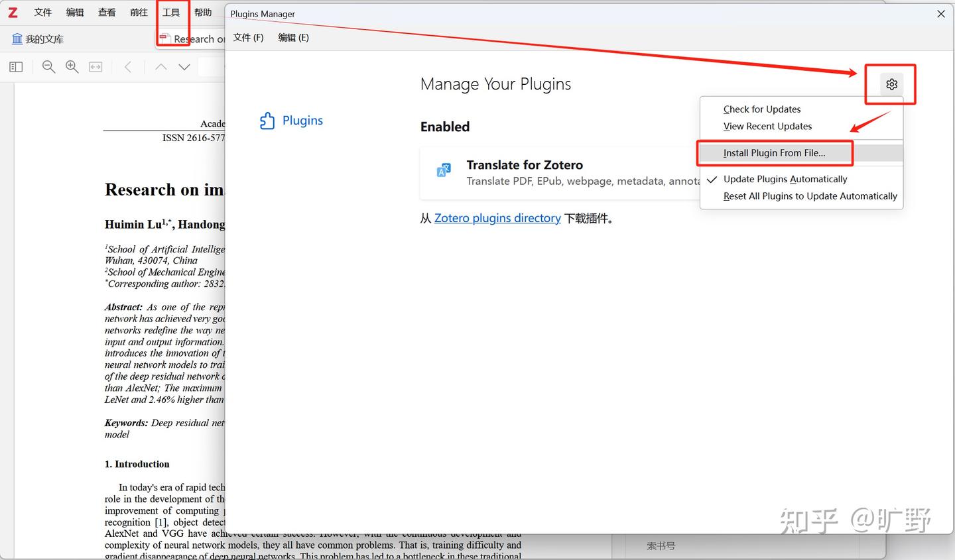The width and height of the screenshot is (955, 560).
Task: Open 编辑 (E) menu in Plugins Manager
Action: click(x=293, y=38)
